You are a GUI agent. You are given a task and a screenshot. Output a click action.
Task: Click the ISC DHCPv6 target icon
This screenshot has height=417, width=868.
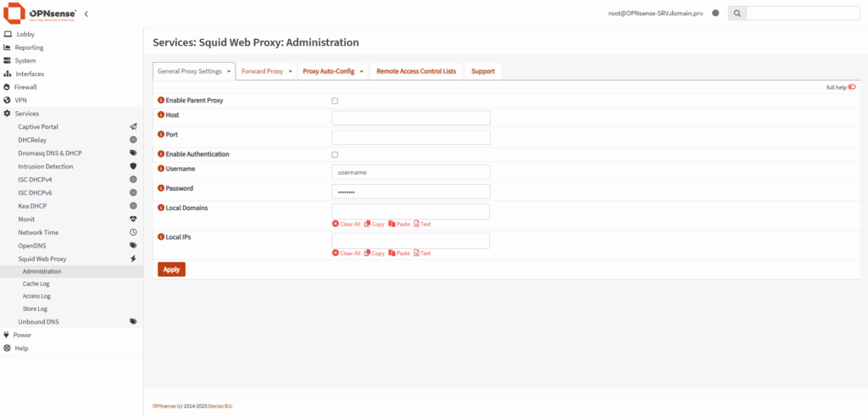133,192
